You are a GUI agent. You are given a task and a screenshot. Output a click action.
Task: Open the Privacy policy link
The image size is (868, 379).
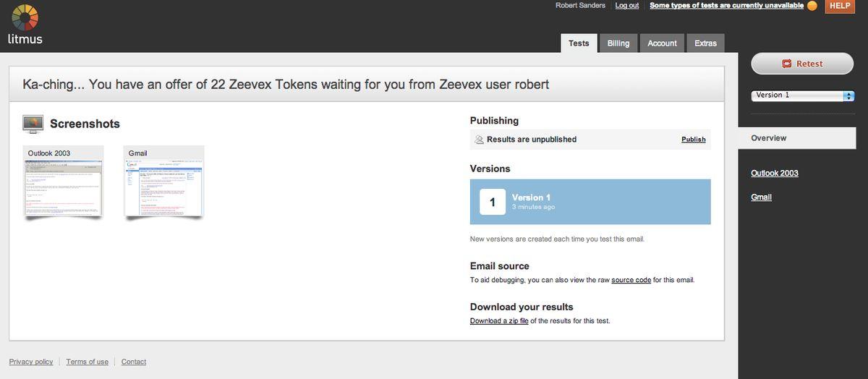pyautogui.click(x=31, y=362)
